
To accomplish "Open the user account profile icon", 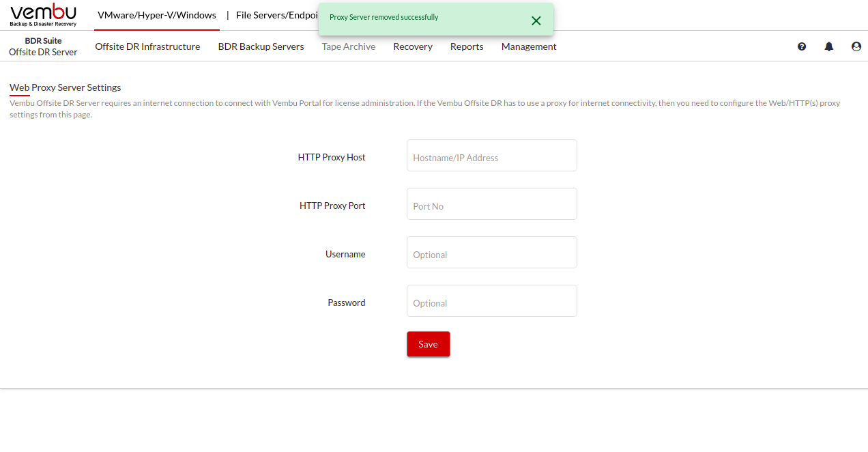I will pyautogui.click(x=856, y=46).
